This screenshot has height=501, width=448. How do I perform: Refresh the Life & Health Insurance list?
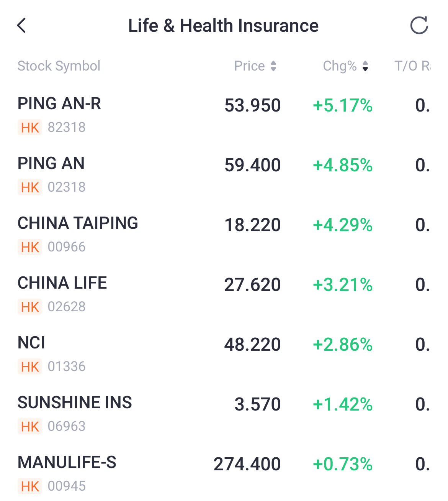[419, 26]
